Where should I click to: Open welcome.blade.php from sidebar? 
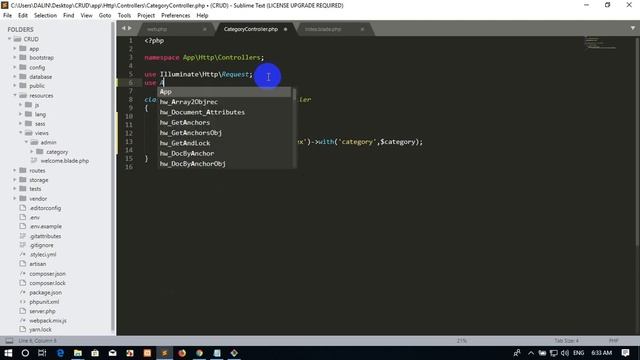pos(64,161)
